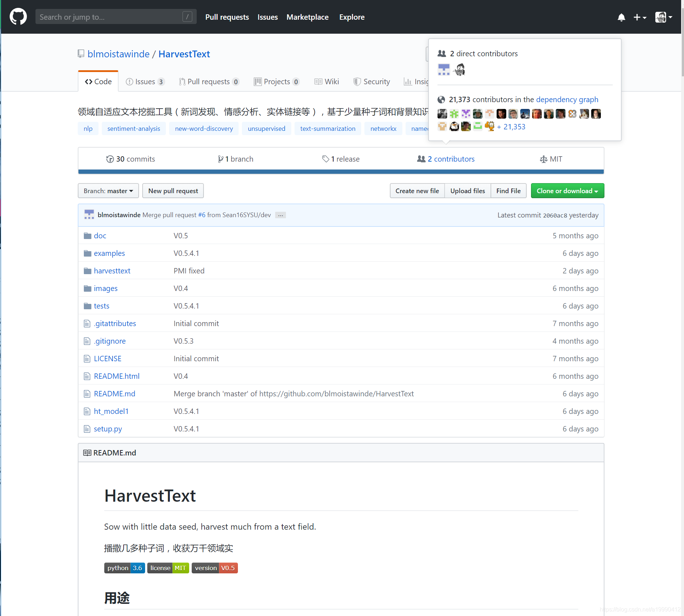Image resolution: width=684 pixels, height=616 pixels.
Task: Open the 30 commits history
Action: 131,159
